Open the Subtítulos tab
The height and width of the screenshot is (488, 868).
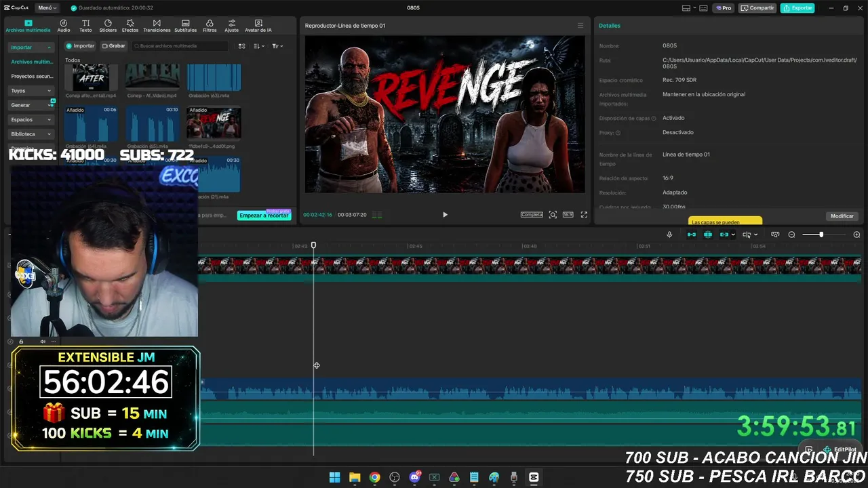click(185, 26)
